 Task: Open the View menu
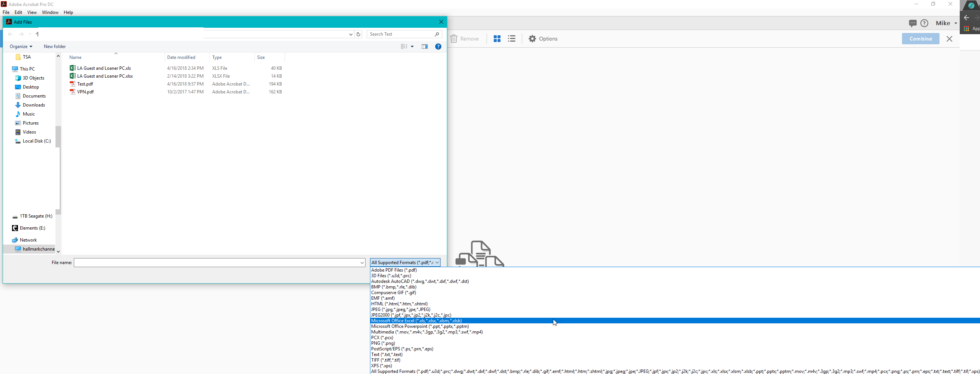[x=32, y=12]
